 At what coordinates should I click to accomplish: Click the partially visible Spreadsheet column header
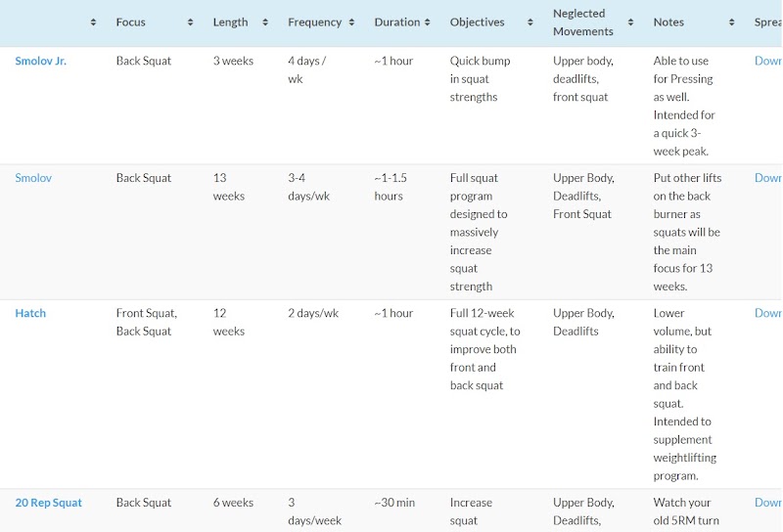(768, 22)
